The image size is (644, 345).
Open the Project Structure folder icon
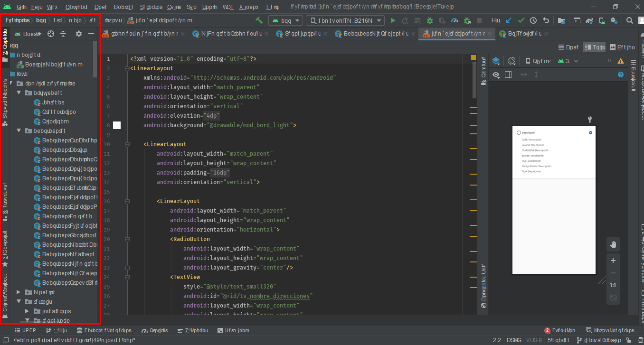[561, 20]
